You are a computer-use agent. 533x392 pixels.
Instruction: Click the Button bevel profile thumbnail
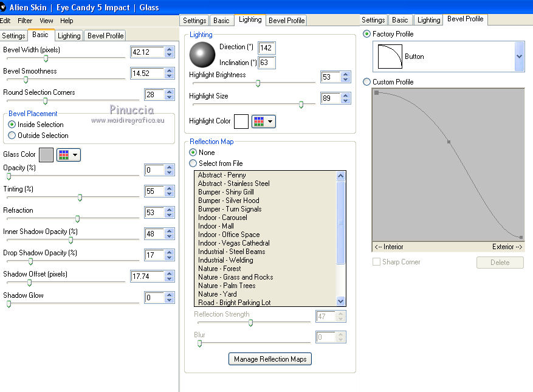[390, 57]
